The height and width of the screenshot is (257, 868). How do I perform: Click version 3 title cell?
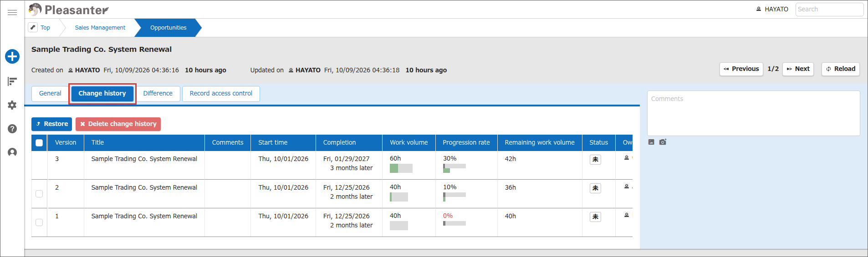point(144,165)
